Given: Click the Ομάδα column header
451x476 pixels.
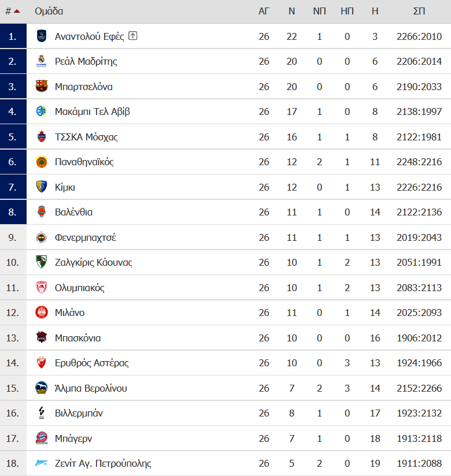Looking at the screenshot, I should pos(49,11).
